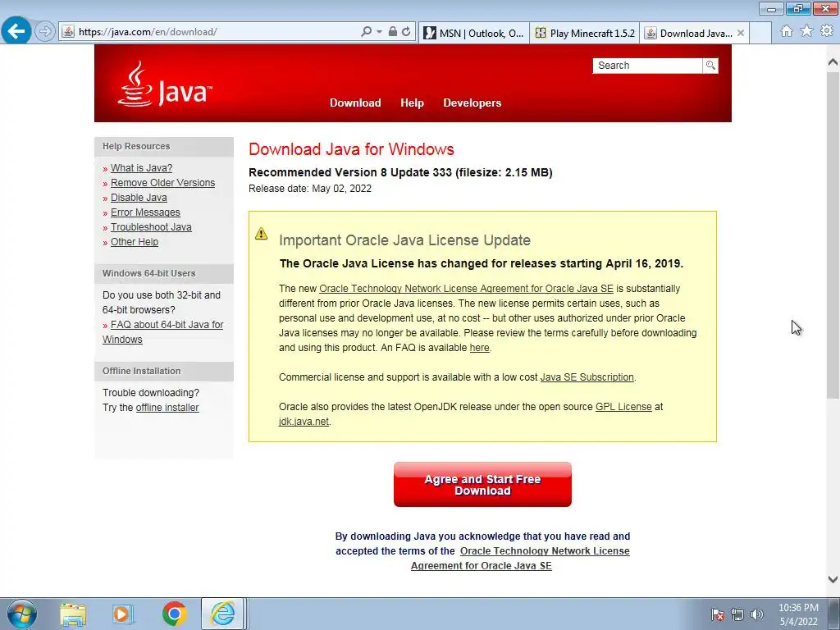Open the Download menu on Java site
This screenshot has width=840, height=630.
point(355,103)
